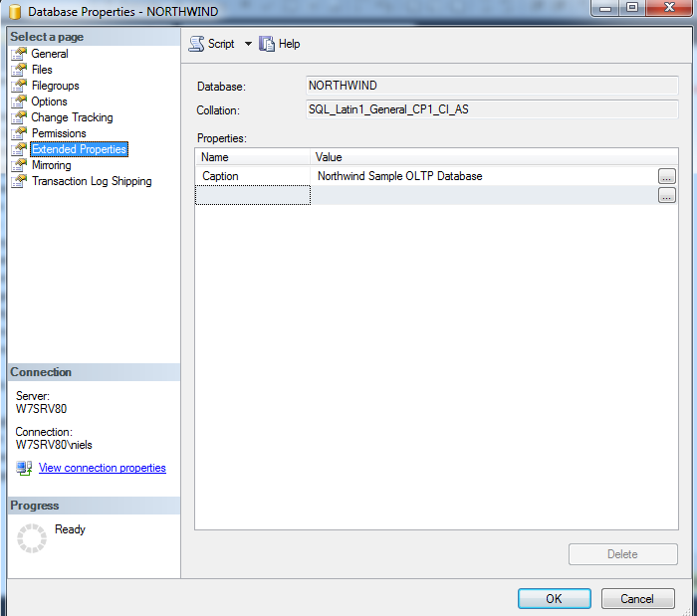Viewport: 697px width, 616px height.
Task: Expand the Script dropdown arrow
Action: tap(248, 44)
